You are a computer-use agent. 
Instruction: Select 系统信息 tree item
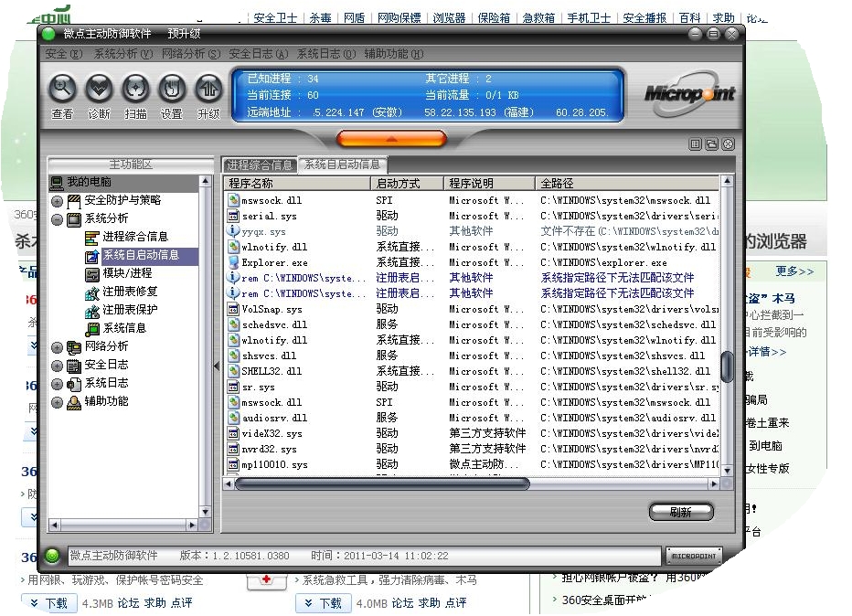click(x=124, y=328)
